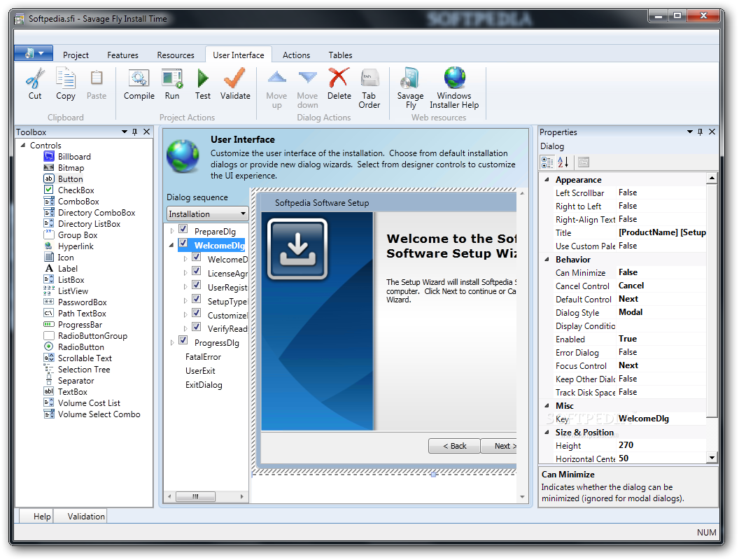Toggle the Customize checkbox
Image resolution: width=739 pixels, height=560 pixels.
197,313
